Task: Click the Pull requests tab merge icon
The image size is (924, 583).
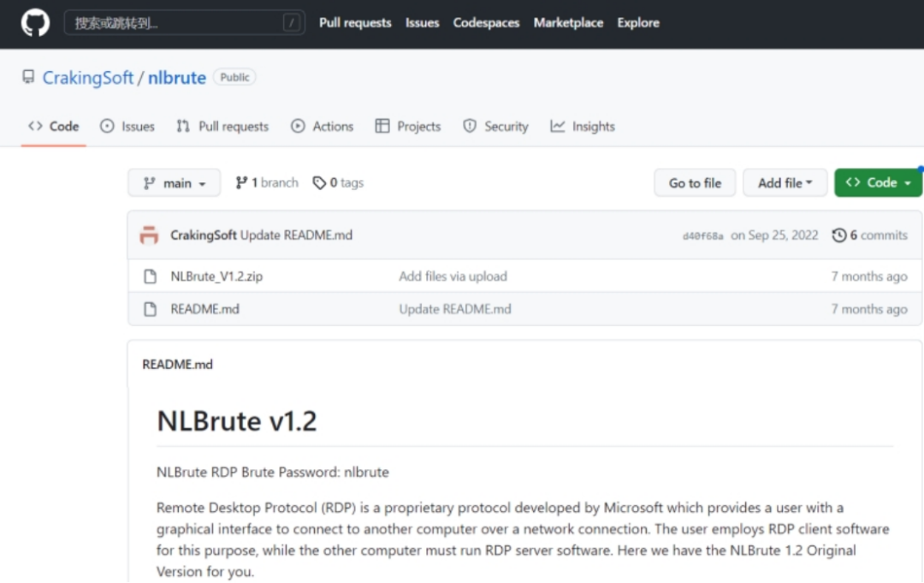Action: pos(183,126)
